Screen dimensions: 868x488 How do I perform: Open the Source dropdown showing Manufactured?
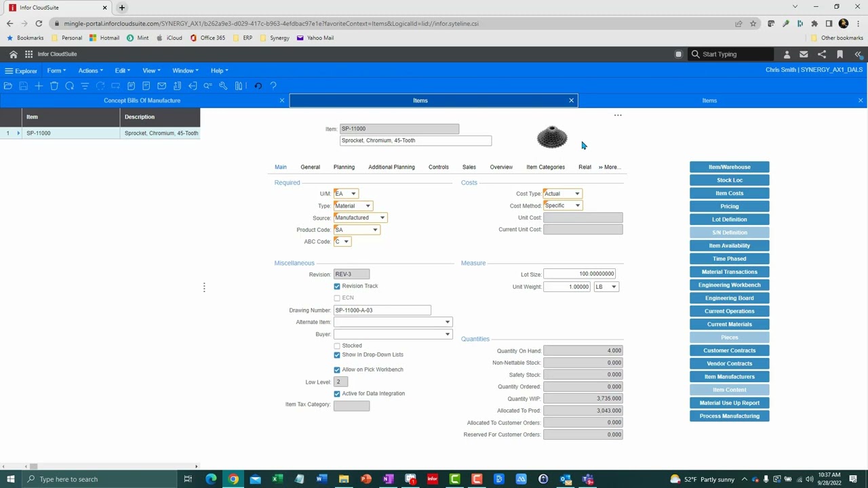click(382, 218)
